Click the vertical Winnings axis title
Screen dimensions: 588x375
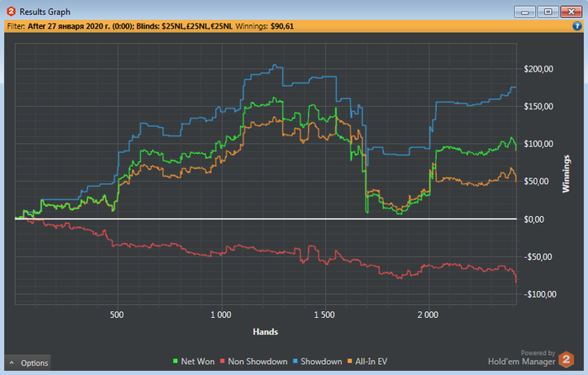pos(566,174)
